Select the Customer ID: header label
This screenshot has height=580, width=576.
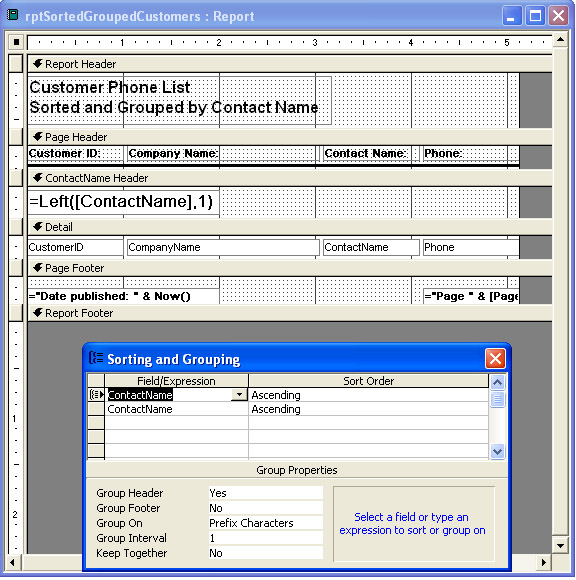tap(75, 154)
